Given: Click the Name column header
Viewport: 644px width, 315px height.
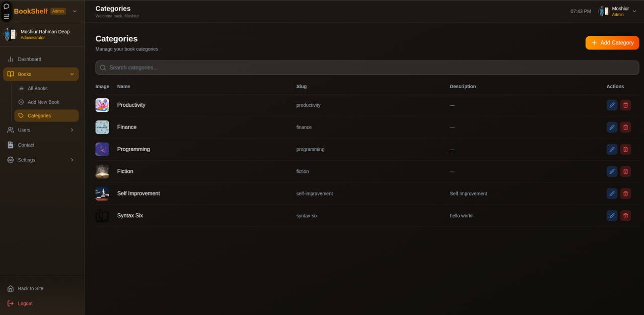Looking at the screenshot, I should coord(123,86).
